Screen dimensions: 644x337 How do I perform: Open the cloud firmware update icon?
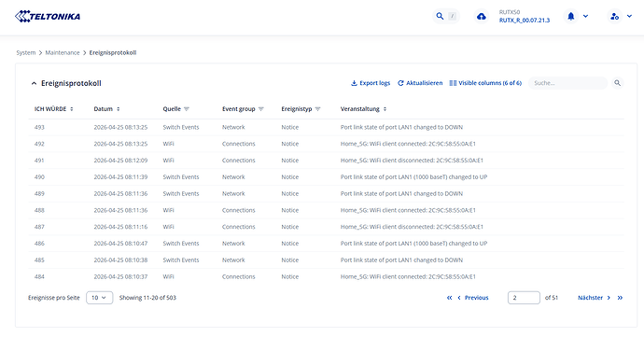482,17
